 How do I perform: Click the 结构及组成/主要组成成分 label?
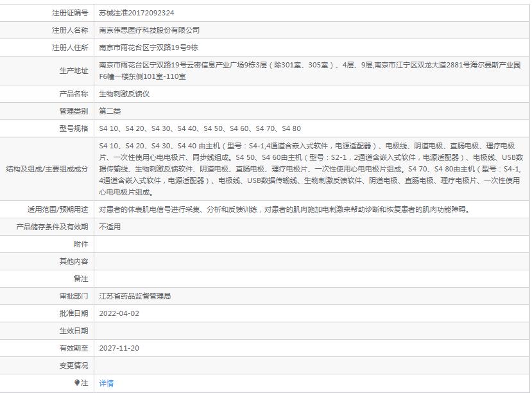point(47,169)
